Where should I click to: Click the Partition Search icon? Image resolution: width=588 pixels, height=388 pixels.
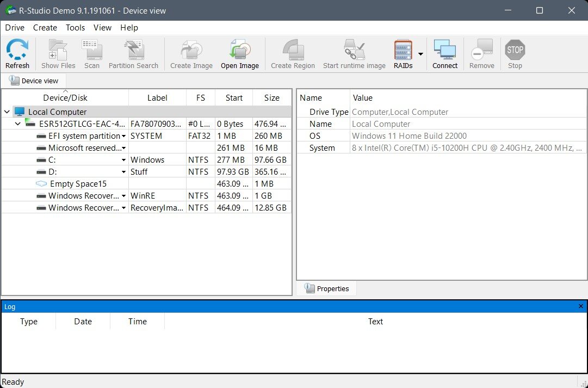click(134, 50)
